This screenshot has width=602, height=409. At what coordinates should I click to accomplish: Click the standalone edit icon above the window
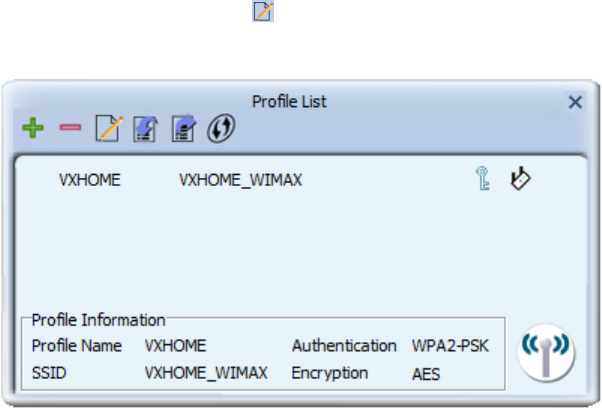263,11
